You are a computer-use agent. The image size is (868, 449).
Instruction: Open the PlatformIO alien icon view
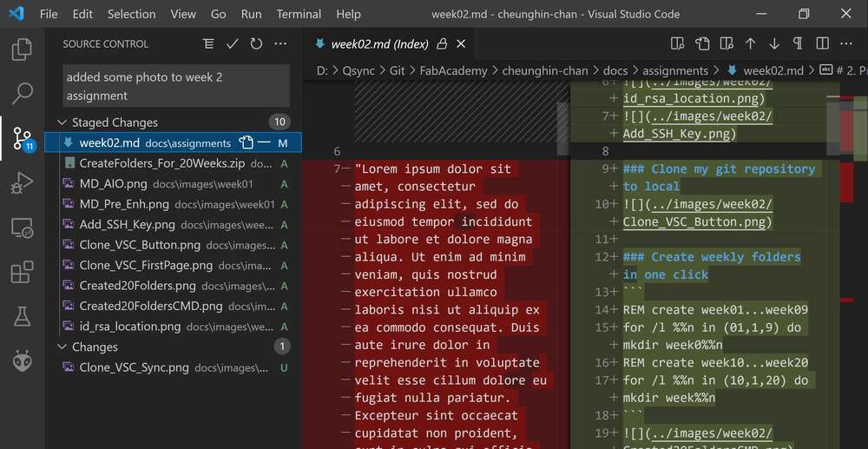23,360
